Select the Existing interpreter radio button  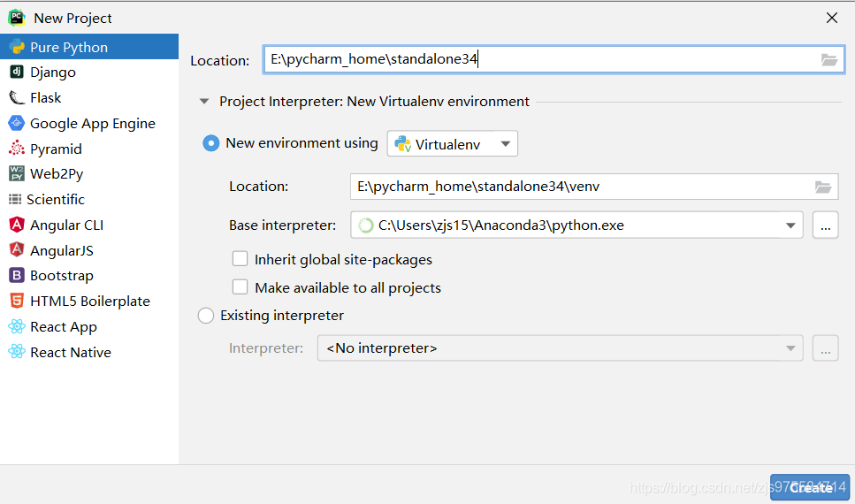(x=205, y=316)
